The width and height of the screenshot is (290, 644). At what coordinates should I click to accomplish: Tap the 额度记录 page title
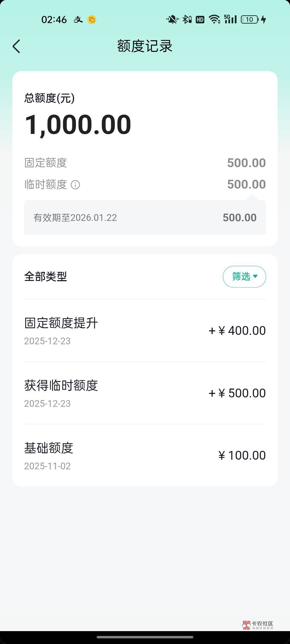click(x=145, y=46)
